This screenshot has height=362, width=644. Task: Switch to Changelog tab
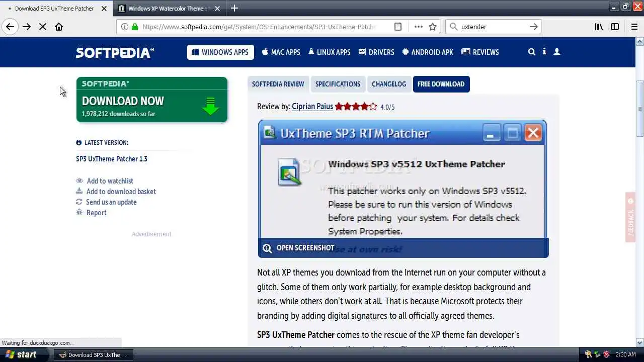[389, 84]
